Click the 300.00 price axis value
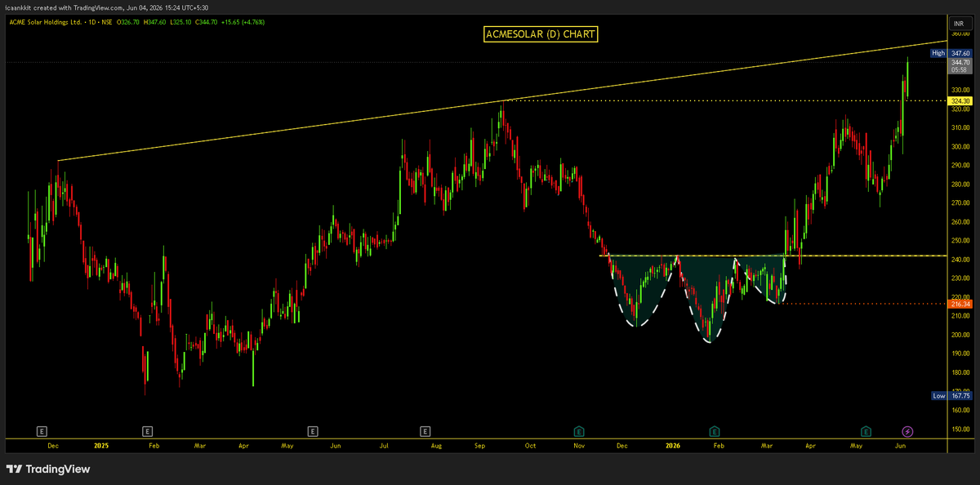 960,147
